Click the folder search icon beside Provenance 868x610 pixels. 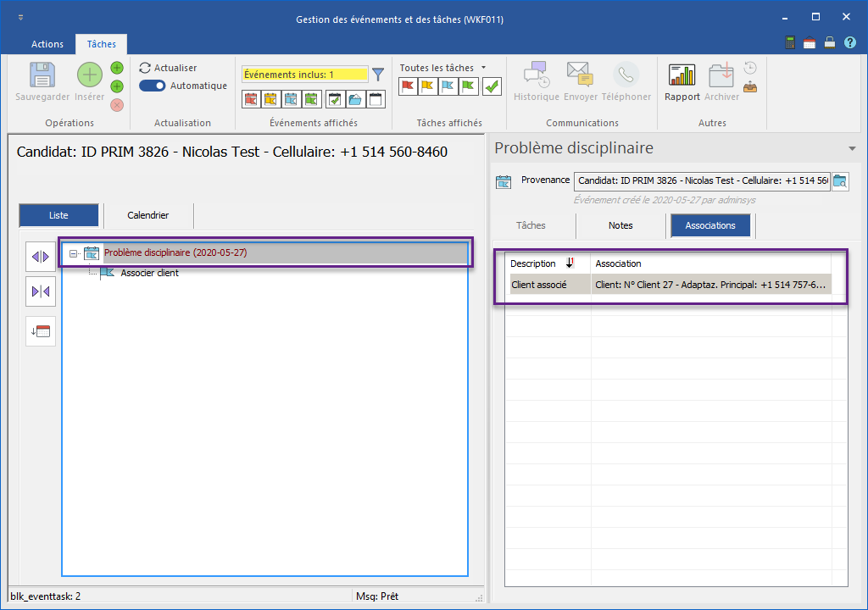point(840,181)
